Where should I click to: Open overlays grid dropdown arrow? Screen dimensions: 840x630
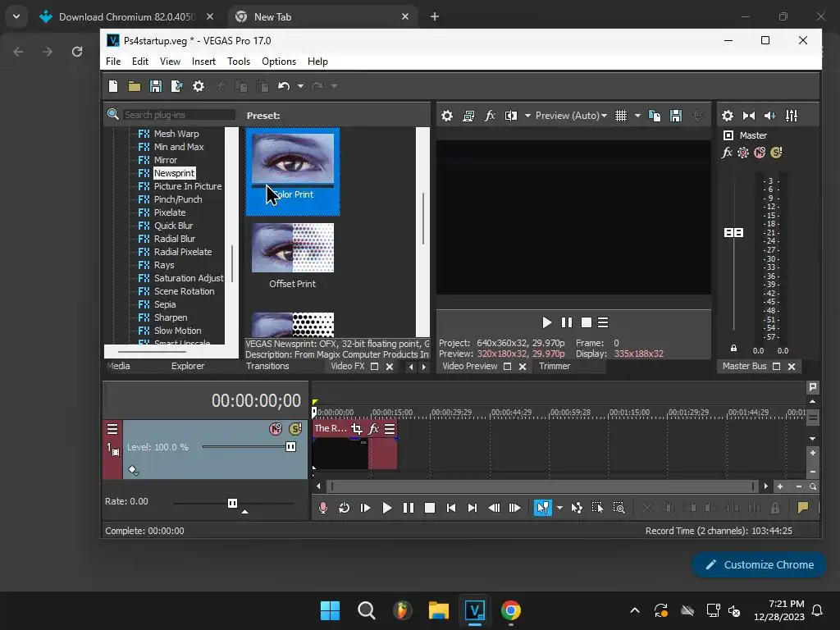click(637, 116)
